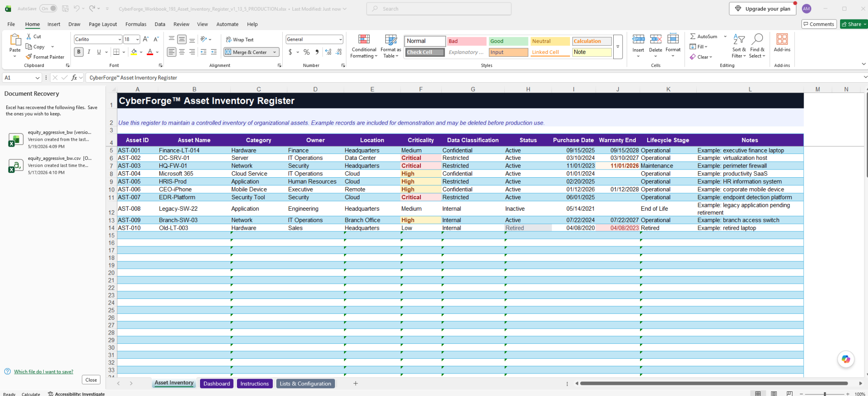Toggle the AutoSave switch
868x396 pixels.
click(x=48, y=8)
